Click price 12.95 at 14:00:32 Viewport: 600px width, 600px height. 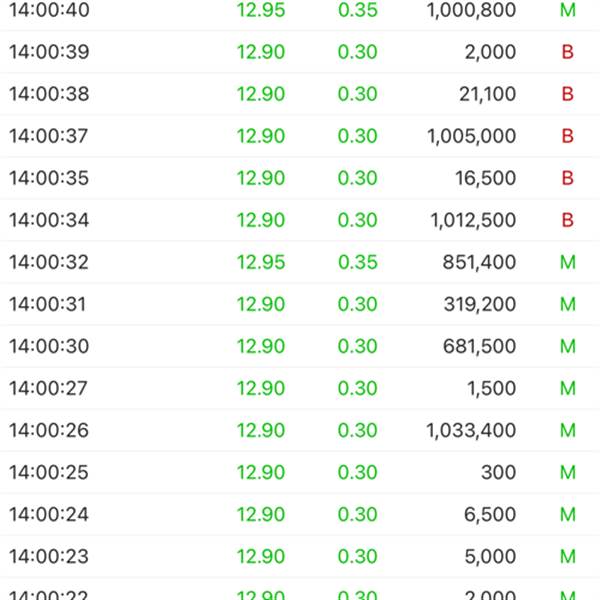[x=261, y=262]
